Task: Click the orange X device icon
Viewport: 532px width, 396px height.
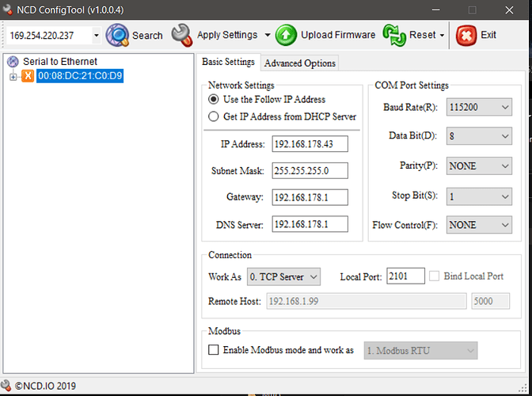Action: [x=28, y=76]
